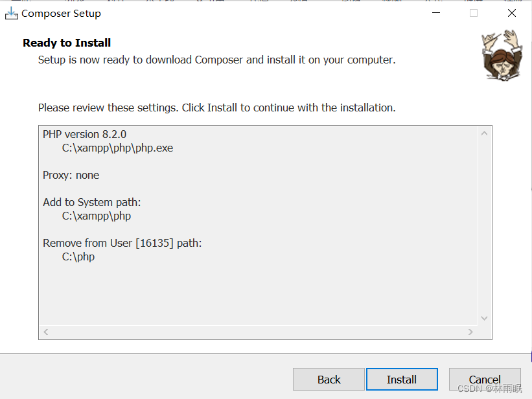
Task: Click Cancel to abort the setup
Action: (x=485, y=379)
